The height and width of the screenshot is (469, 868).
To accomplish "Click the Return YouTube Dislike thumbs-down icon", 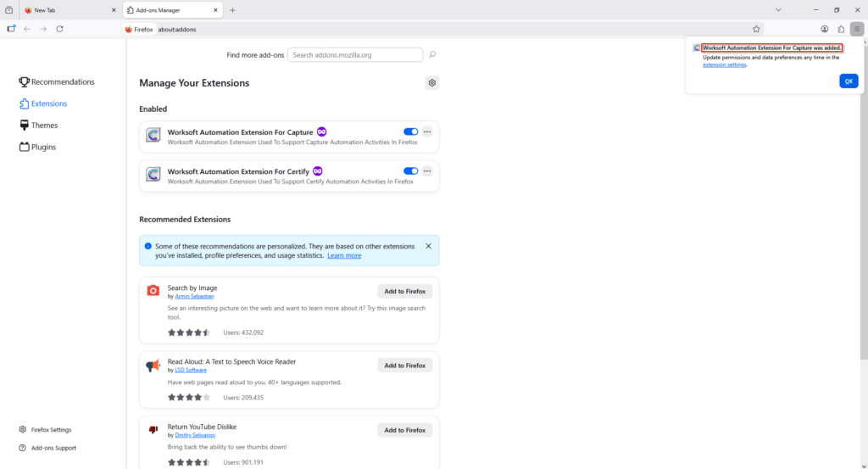I will coord(153,430).
